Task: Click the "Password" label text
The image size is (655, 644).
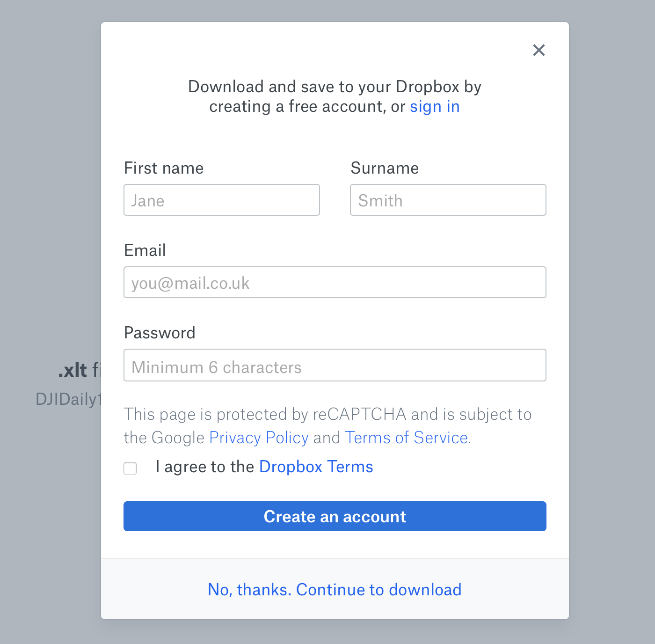Action: (x=160, y=333)
